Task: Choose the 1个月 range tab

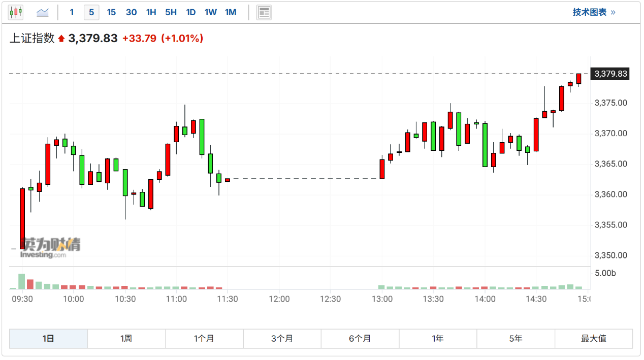Action: [x=204, y=339]
